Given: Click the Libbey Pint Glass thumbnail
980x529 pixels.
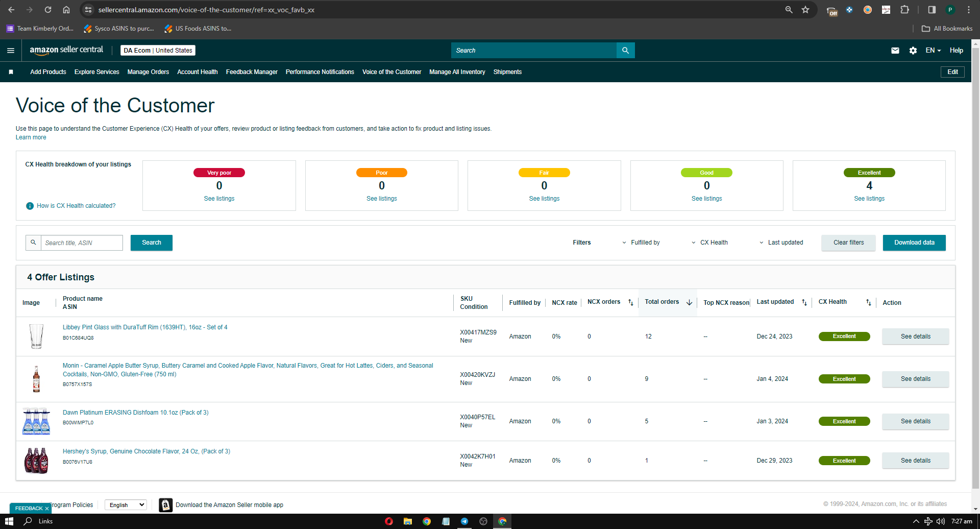Looking at the screenshot, I should [36, 336].
